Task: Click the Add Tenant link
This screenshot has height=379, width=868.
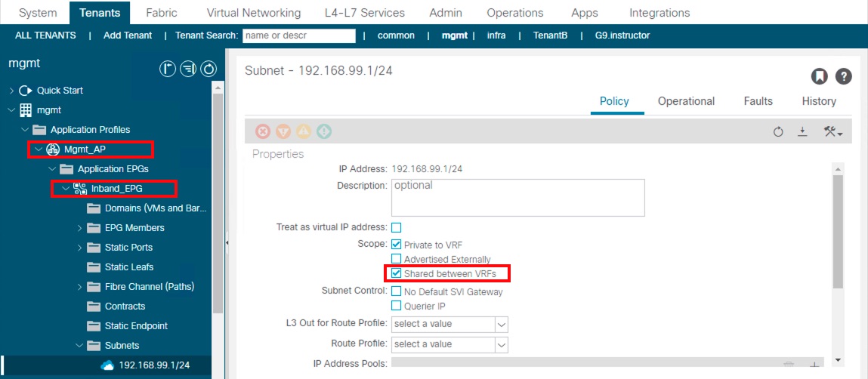Action: point(128,35)
